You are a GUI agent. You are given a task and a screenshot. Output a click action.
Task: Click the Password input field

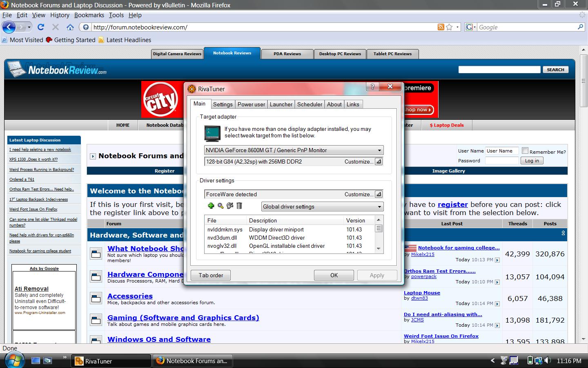tap(502, 161)
